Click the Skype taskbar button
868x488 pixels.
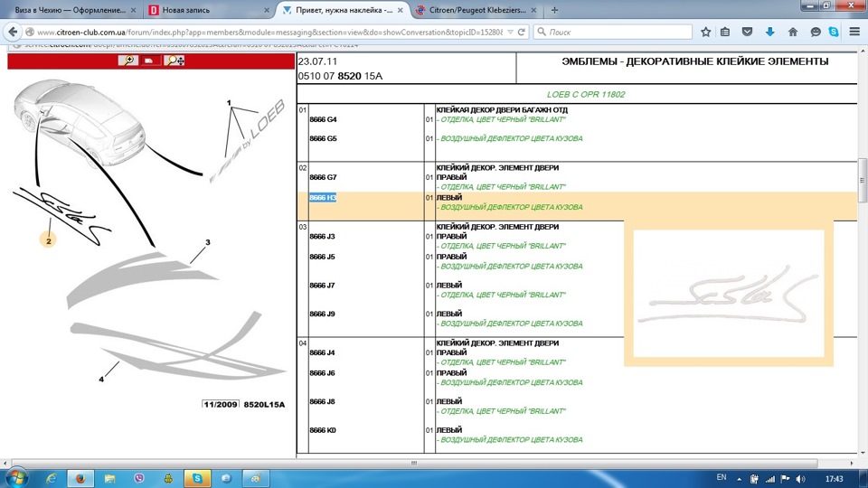click(x=198, y=478)
